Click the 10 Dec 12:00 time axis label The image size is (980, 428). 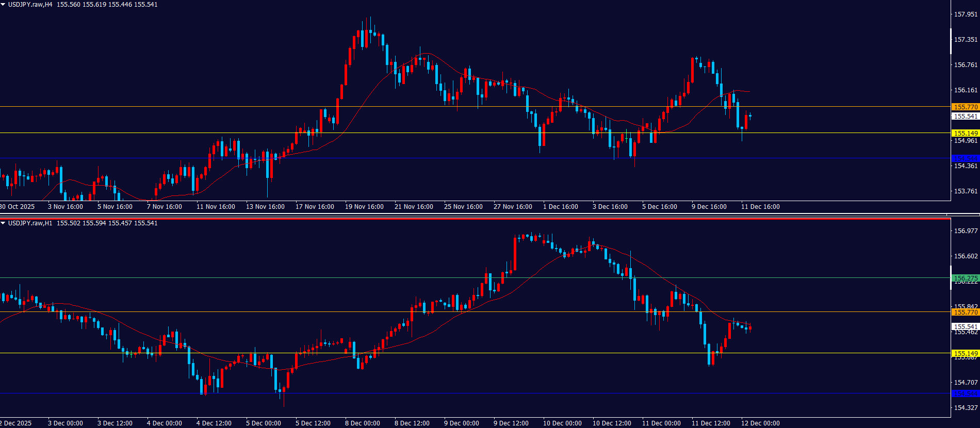(x=612, y=423)
